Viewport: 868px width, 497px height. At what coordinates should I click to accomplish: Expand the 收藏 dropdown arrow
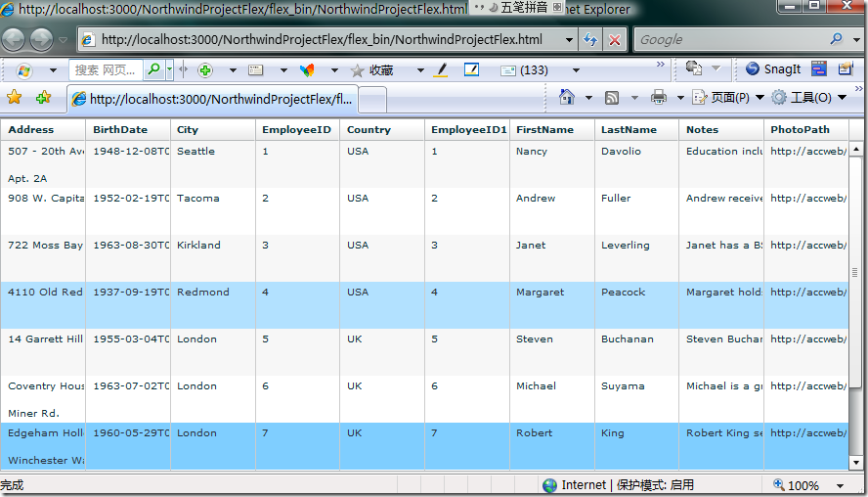(420, 70)
